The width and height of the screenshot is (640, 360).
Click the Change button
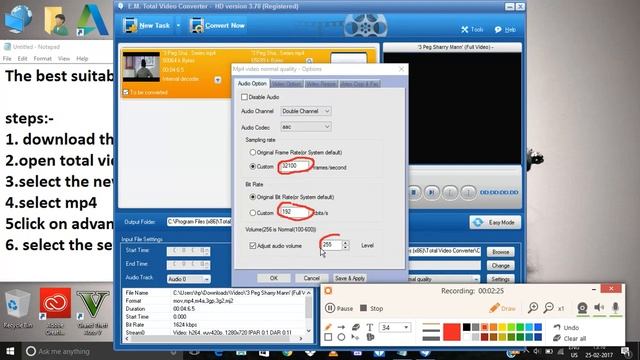coord(500,266)
